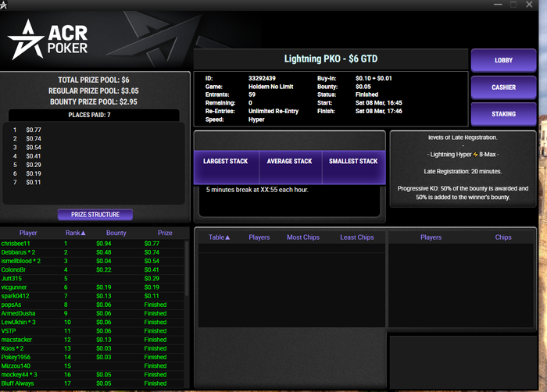
Task: Click third place prize $0.54 in payouts
Action: [34, 147]
